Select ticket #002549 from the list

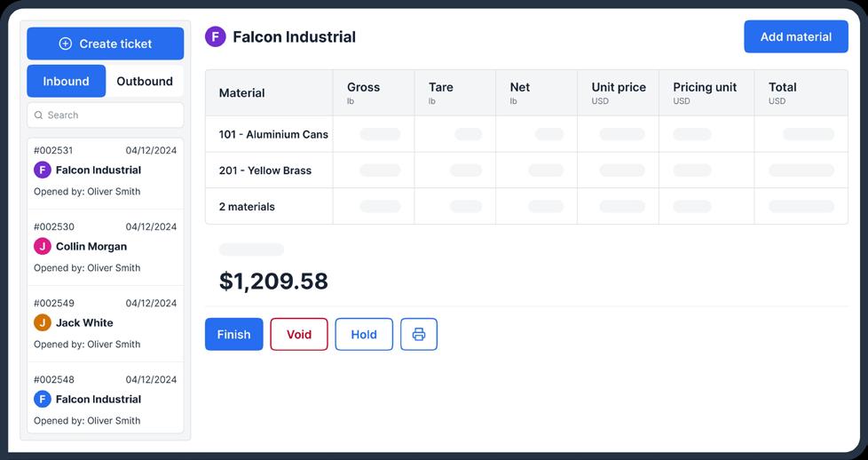(105, 323)
